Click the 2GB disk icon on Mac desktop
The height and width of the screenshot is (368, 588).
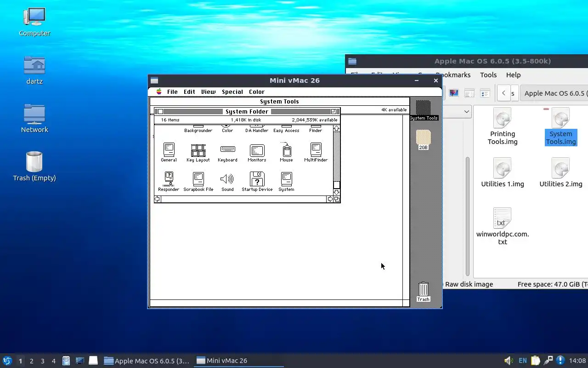click(x=423, y=139)
